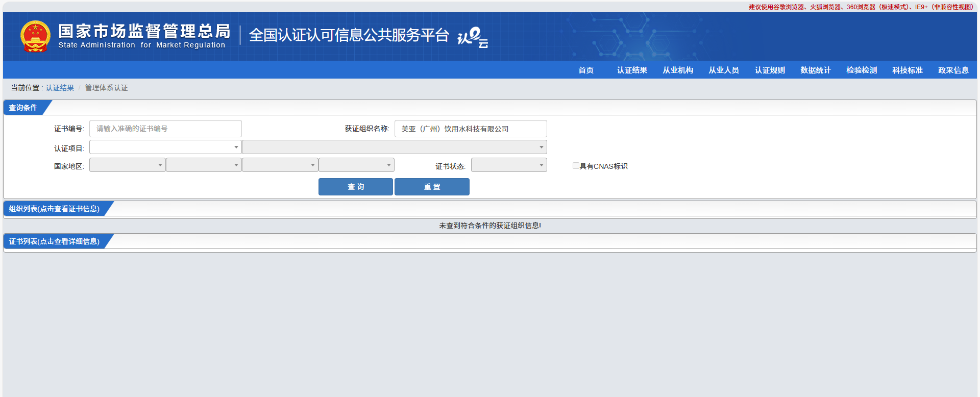
Task: Open the 政采信息 menu item
Action: pyautogui.click(x=953, y=70)
